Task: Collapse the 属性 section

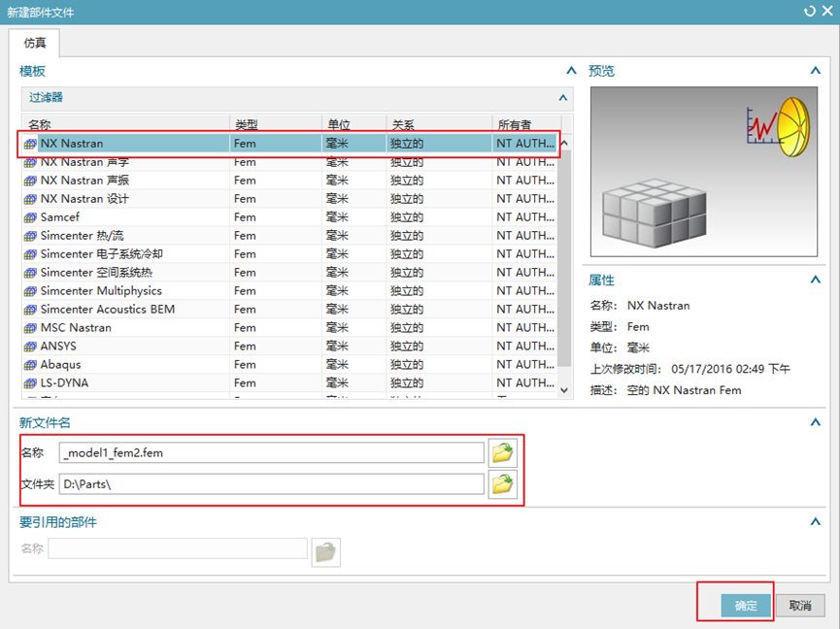Action: coord(816,280)
